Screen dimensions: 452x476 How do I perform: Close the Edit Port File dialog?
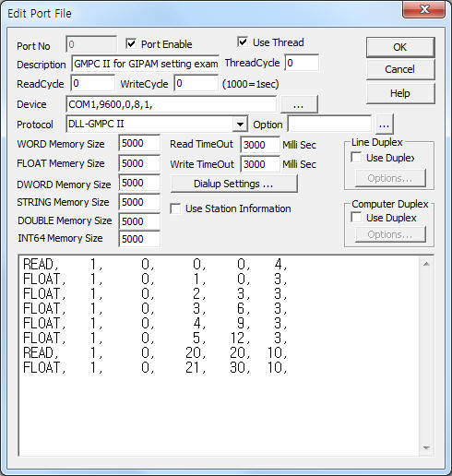coord(423,9)
